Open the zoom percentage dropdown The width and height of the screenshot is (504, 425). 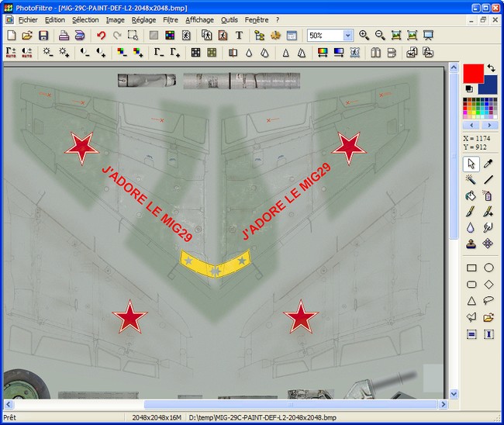pyautogui.click(x=348, y=36)
